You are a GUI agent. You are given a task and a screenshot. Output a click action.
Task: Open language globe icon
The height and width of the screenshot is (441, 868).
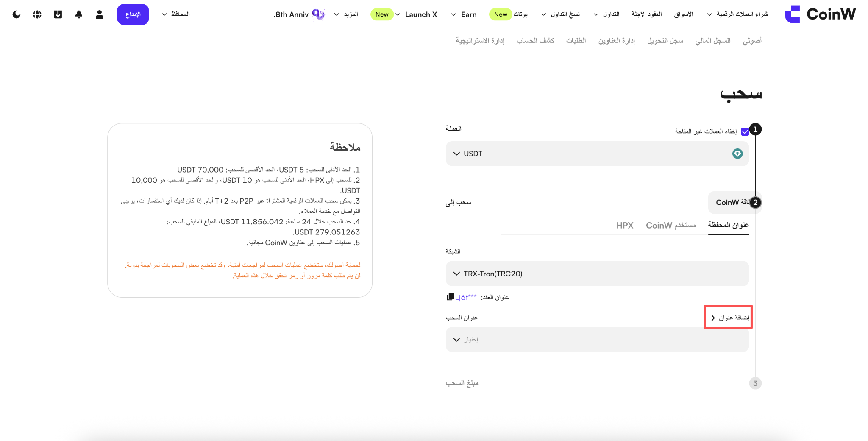pos(37,14)
